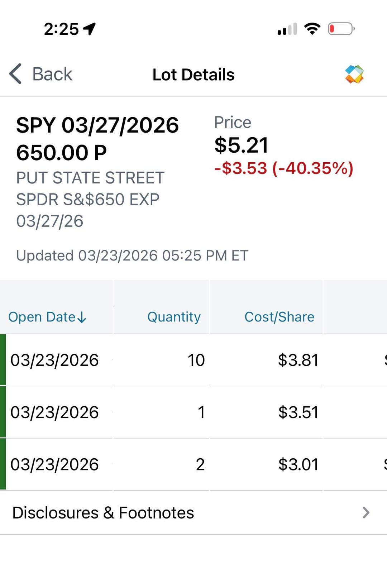Tap the Wi-Fi status icon
This screenshot has width=387, height=588.
[x=312, y=29]
